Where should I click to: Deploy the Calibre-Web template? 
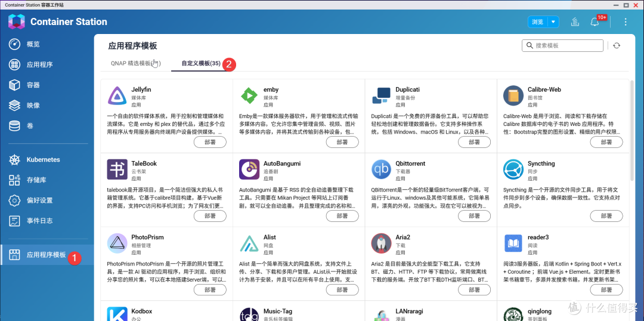(x=606, y=142)
